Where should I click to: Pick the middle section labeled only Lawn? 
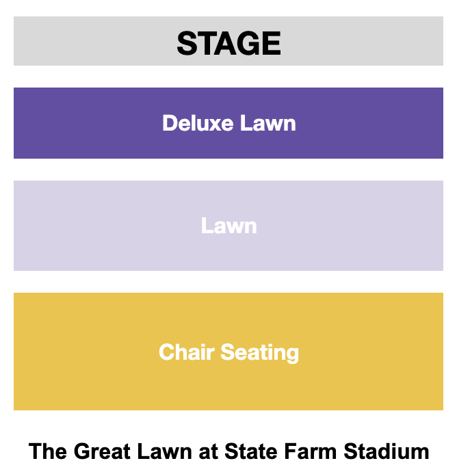[228, 226]
